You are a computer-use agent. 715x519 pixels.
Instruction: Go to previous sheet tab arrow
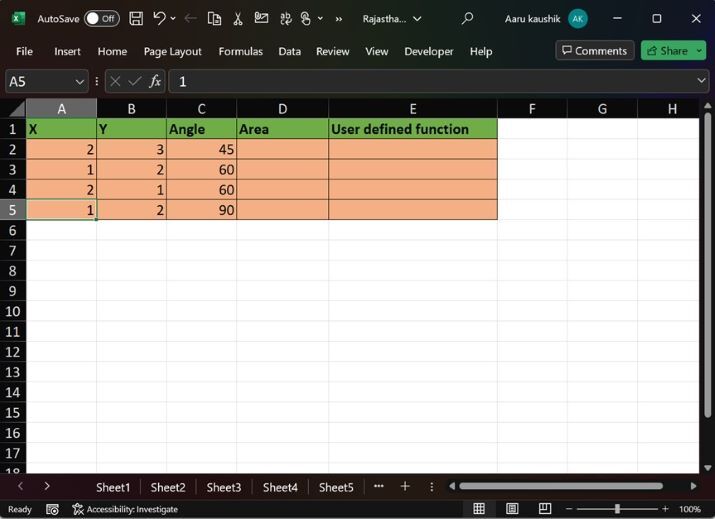(21, 487)
